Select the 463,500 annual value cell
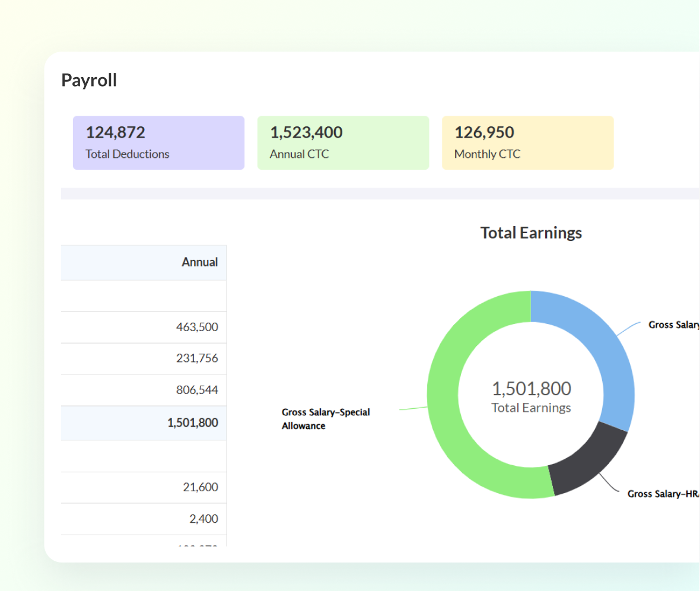700x591 pixels. click(x=144, y=327)
